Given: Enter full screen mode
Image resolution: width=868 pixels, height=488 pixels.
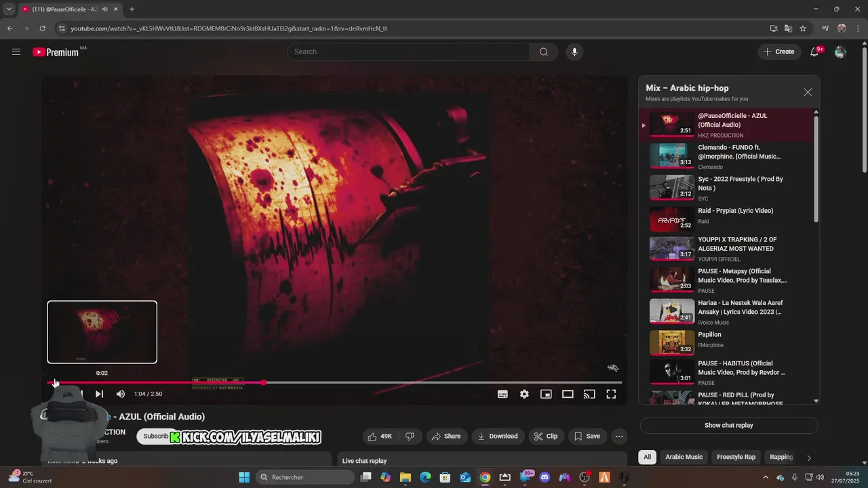Looking at the screenshot, I should pyautogui.click(x=611, y=394).
